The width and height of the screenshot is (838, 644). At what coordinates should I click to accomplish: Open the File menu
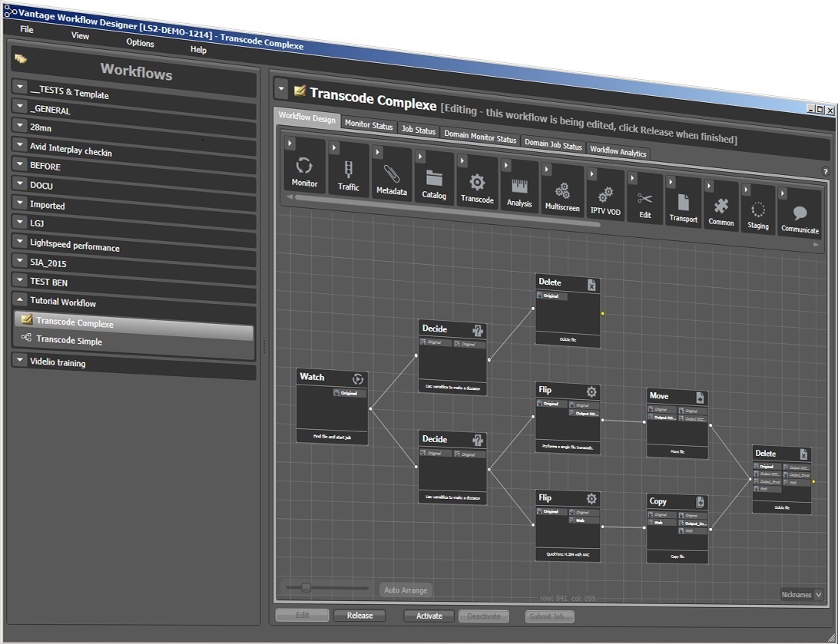[27, 29]
